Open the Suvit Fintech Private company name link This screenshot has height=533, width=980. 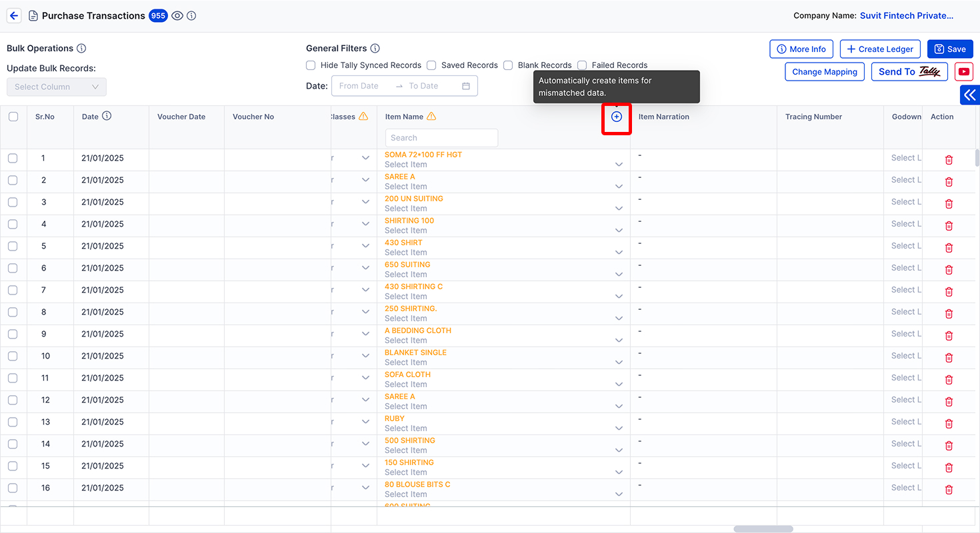pos(907,15)
